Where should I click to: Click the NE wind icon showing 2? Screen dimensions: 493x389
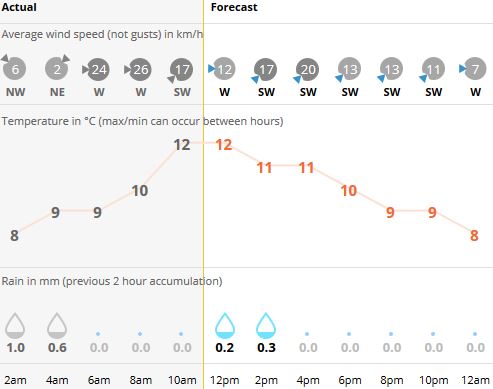[57, 68]
